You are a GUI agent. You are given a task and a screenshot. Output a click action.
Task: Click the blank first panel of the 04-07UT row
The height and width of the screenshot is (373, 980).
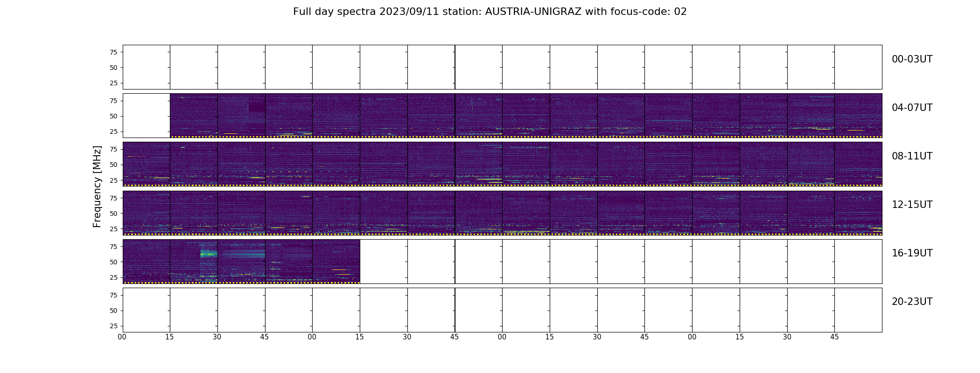(146, 116)
